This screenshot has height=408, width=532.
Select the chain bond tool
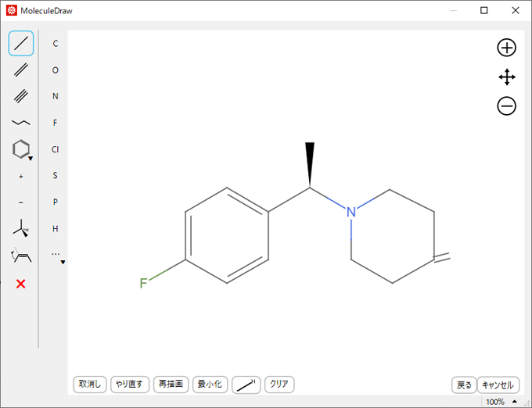(x=21, y=123)
